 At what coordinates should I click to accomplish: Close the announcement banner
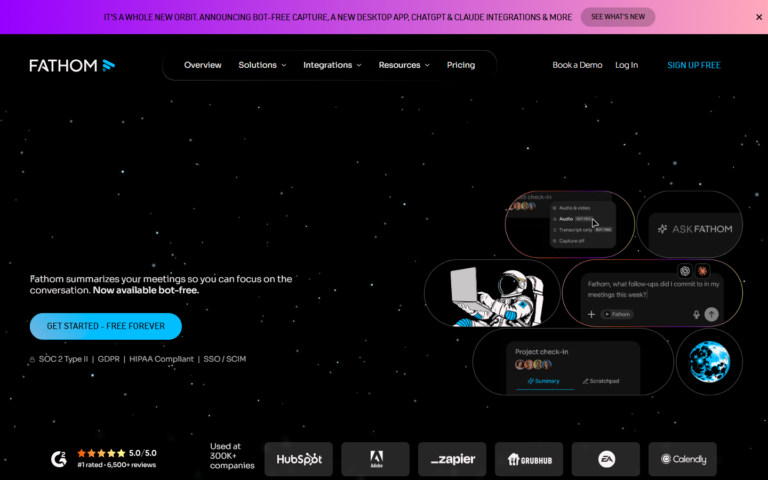(x=759, y=17)
